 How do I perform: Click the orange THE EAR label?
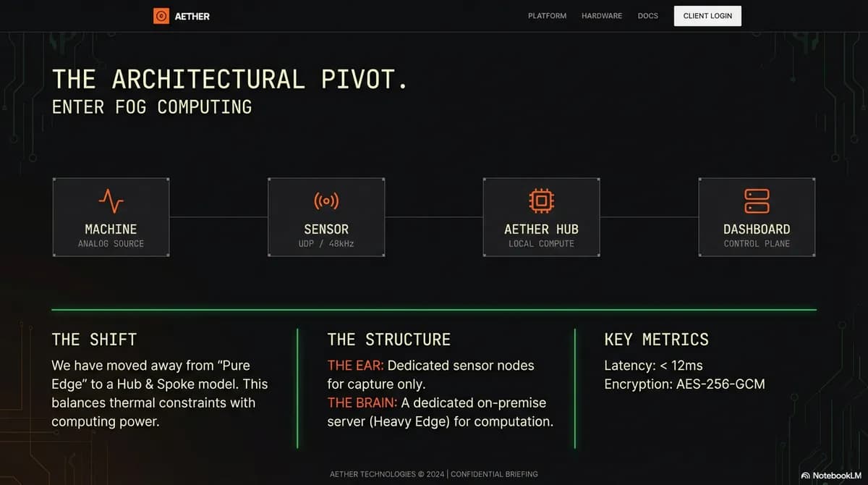(355, 366)
